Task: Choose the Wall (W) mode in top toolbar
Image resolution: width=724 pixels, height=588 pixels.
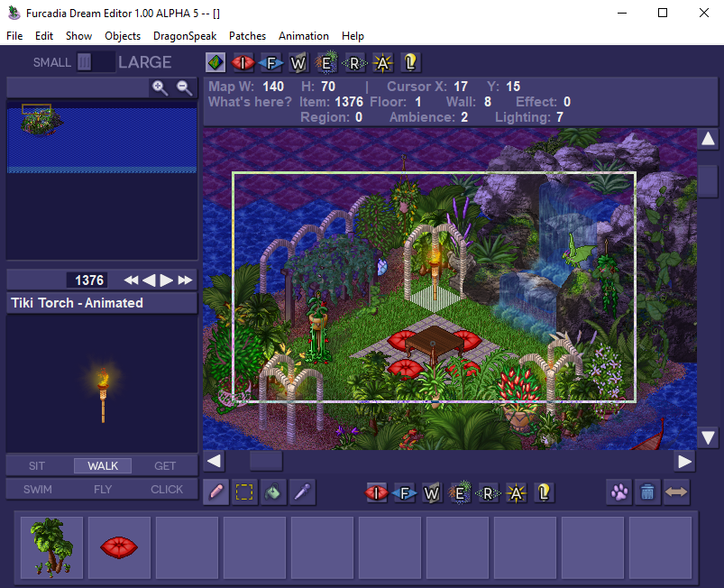Action: coord(298,63)
